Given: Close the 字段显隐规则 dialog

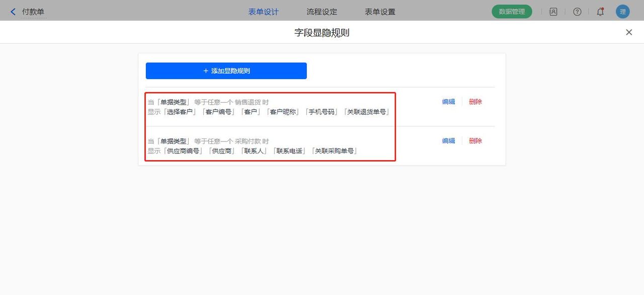Looking at the screenshot, I should [x=628, y=32].
